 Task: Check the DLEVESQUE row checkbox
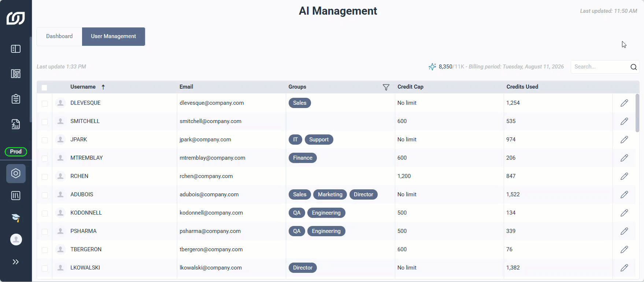[x=45, y=104]
